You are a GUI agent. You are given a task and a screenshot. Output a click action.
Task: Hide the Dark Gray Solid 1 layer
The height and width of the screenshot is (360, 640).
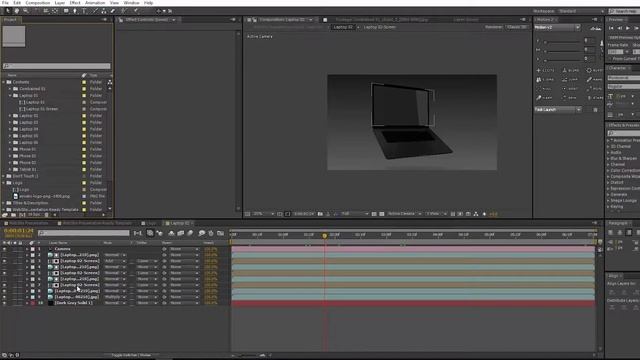[x=4, y=303]
